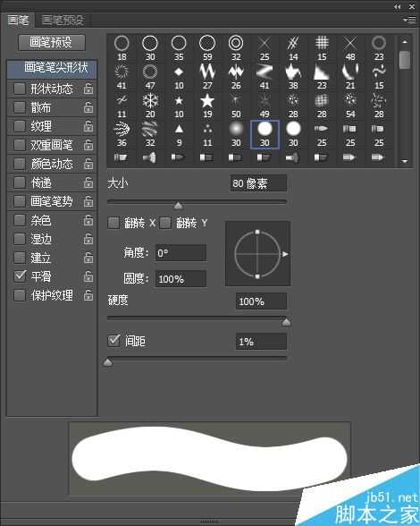Click the lock icon beside 散布
The height and width of the screenshot is (526, 420).
(x=88, y=107)
